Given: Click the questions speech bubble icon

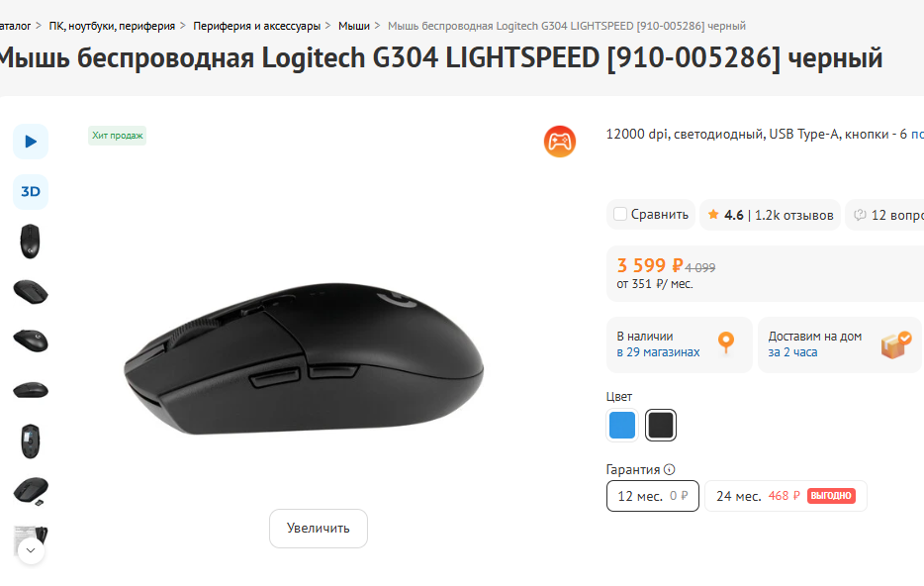Looking at the screenshot, I should click(x=860, y=214).
